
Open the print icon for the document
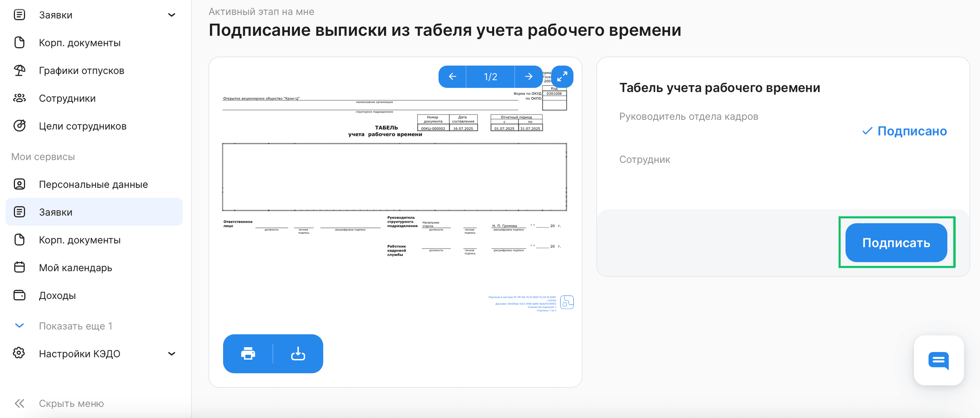pyautogui.click(x=248, y=354)
